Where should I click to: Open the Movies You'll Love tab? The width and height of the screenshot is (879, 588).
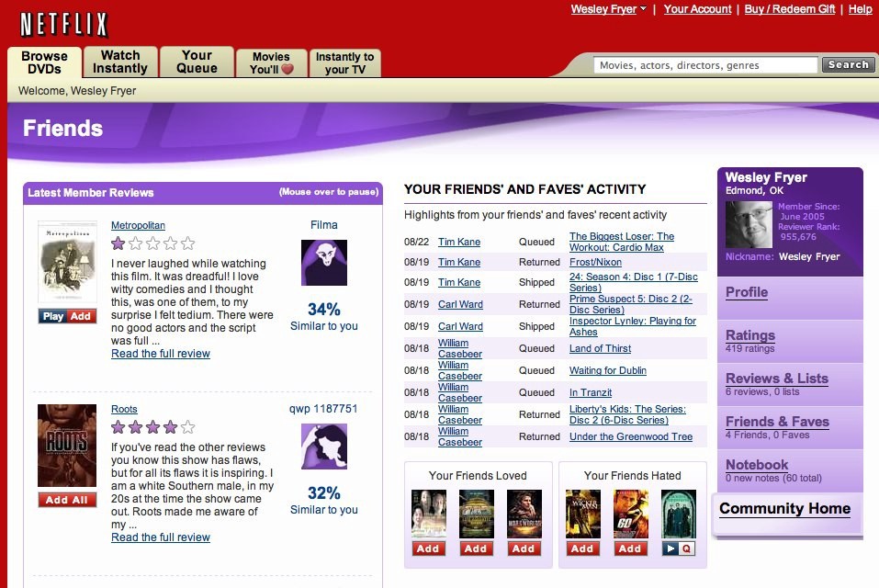click(272, 63)
